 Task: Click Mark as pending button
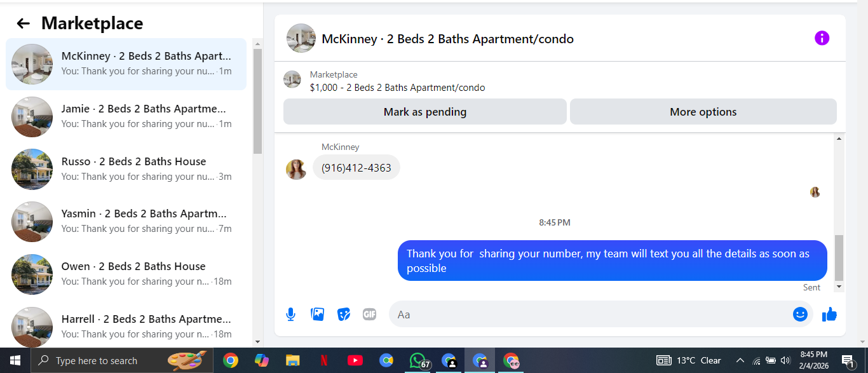[x=424, y=112]
